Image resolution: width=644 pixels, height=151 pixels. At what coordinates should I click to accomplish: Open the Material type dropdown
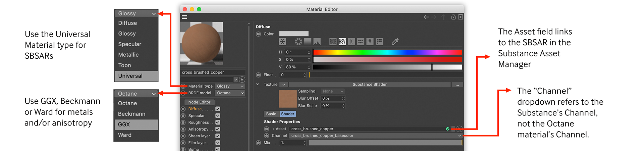pos(230,86)
